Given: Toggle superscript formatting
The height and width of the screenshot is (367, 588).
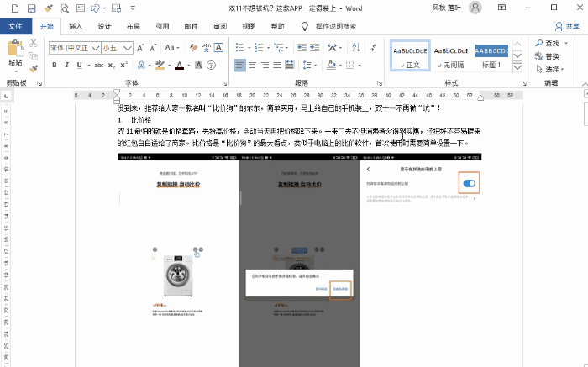Looking at the screenshot, I should [x=123, y=65].
